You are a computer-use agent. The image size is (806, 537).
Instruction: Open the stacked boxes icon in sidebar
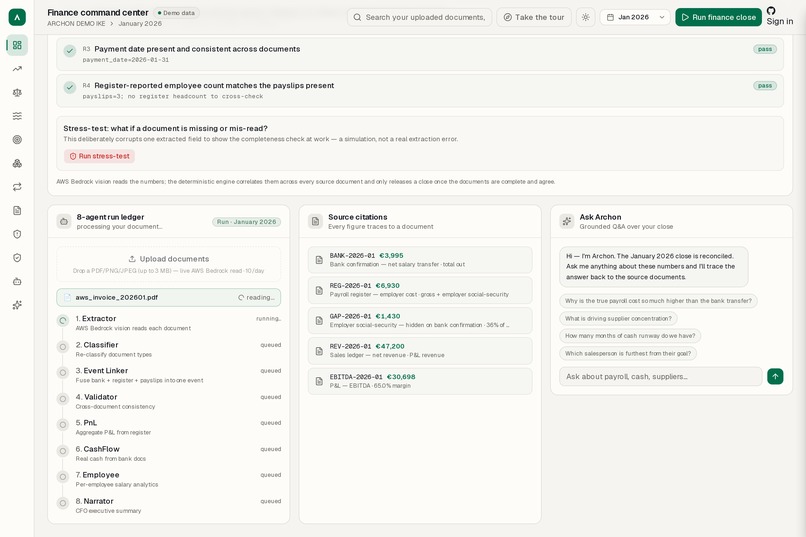tap(17, 163)
